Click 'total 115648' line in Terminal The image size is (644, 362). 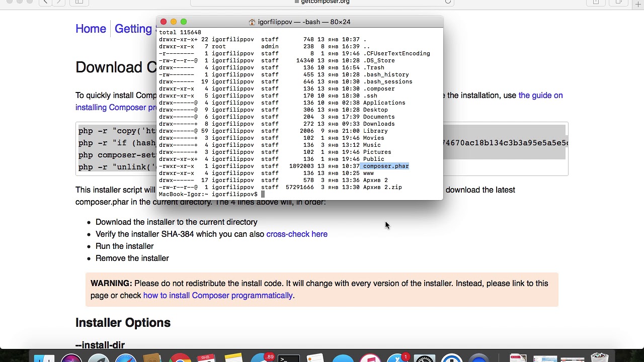[180, 32]
